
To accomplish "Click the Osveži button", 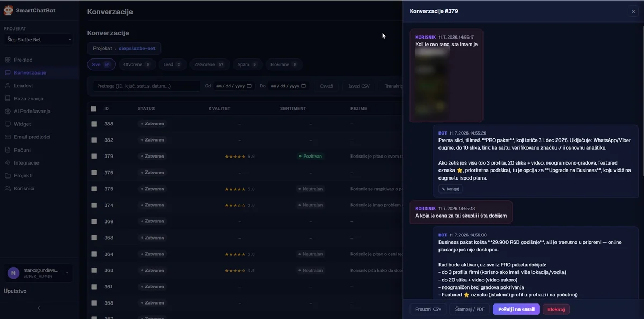I will 326,86.
